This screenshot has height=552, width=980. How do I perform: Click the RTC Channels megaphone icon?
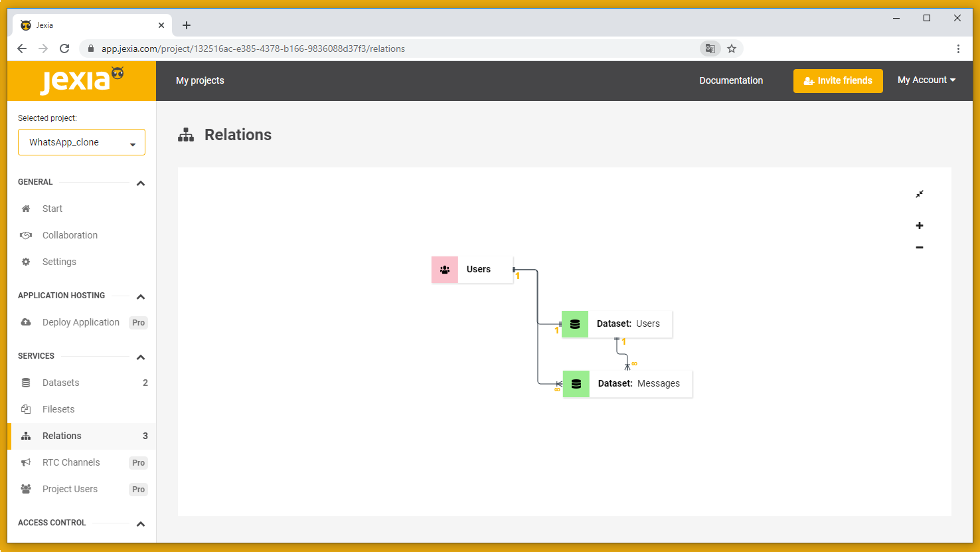tap(26, 462)
